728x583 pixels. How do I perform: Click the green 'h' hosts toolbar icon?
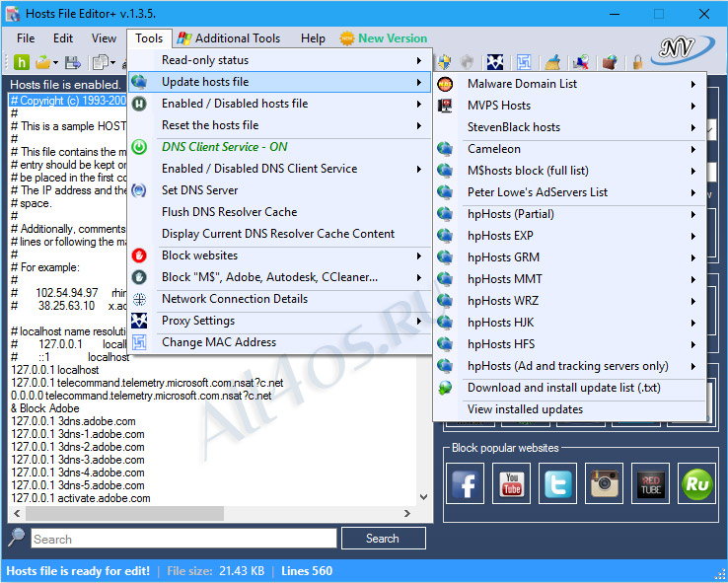(x=22, y=62)
